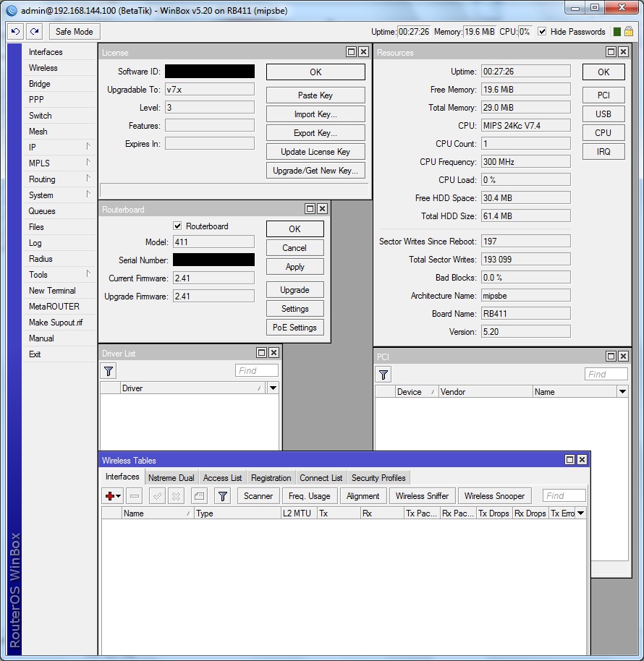The width and height of the screenshot is (644, 661).
Task: Open PCI table column dropdown arrow
Action: tap(622, 392)
